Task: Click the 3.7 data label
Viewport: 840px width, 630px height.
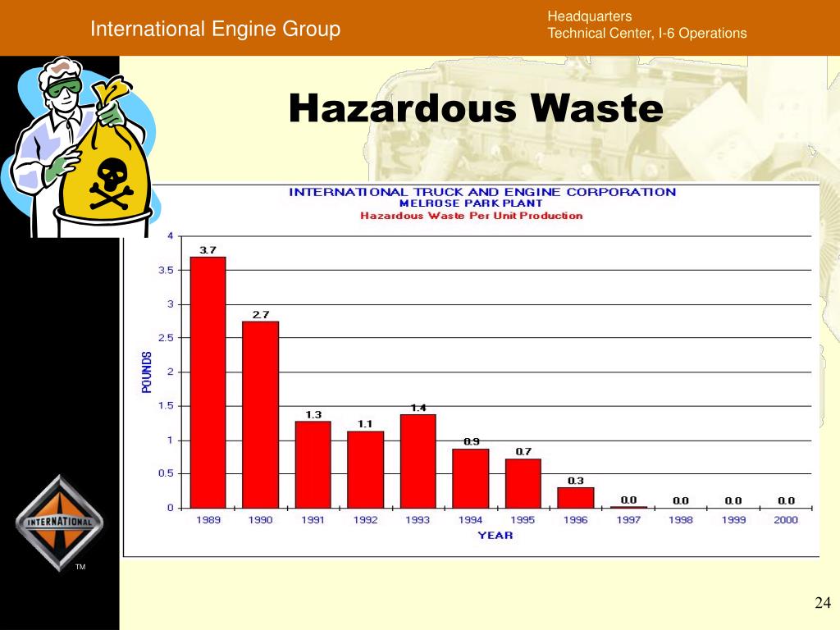Action: pos(208,250)
